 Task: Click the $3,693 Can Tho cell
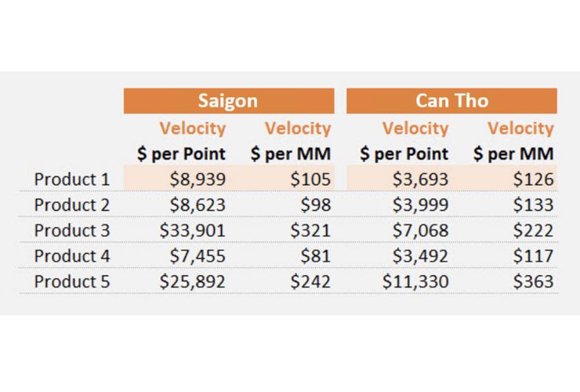pyautogui.click(x=420, y=180)
